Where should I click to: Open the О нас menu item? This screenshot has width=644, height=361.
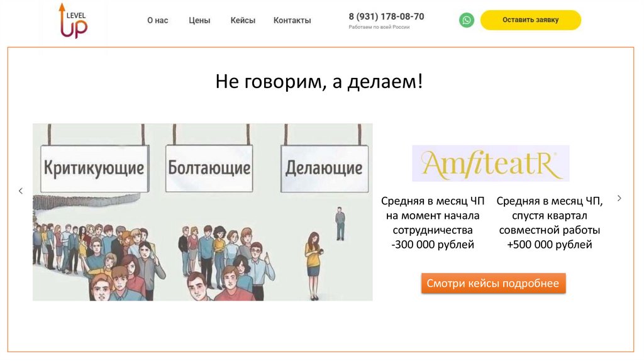[x=158, y=20]
